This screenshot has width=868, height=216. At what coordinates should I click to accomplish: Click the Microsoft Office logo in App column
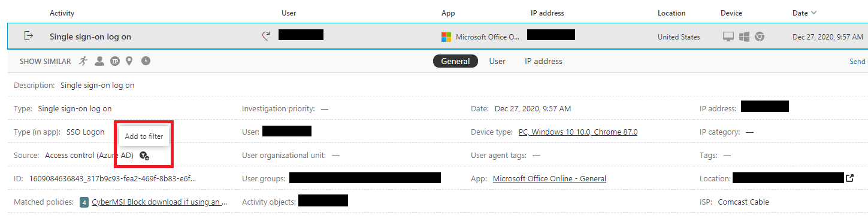(x=446, y=37)
